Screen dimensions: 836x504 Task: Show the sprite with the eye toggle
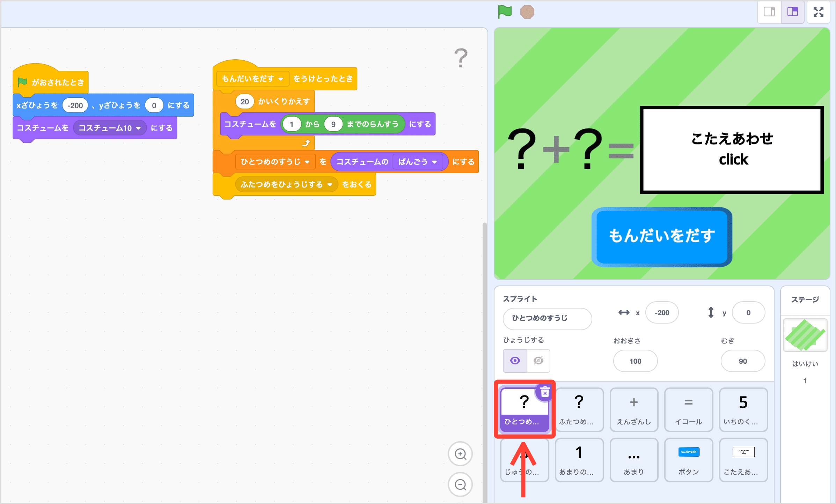[x=515, y=361]
